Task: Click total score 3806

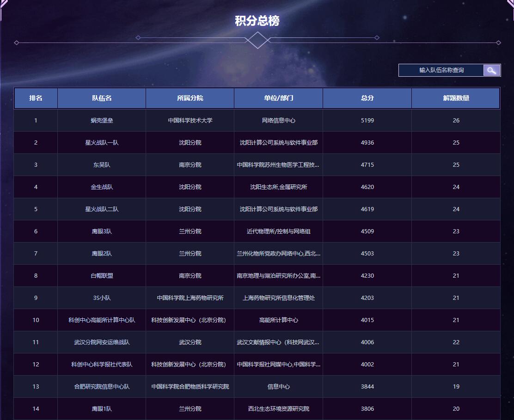Action: pyautogui.click(x=367, y=409)
